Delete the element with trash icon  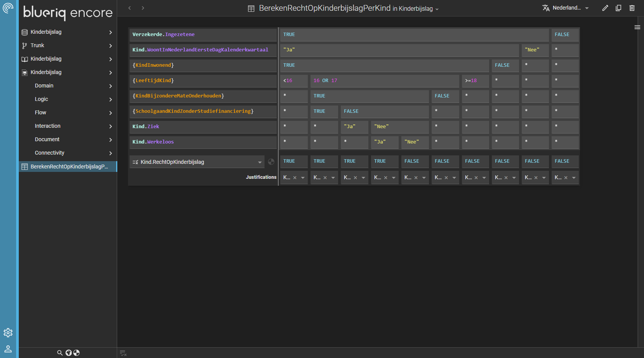(632, 8)
